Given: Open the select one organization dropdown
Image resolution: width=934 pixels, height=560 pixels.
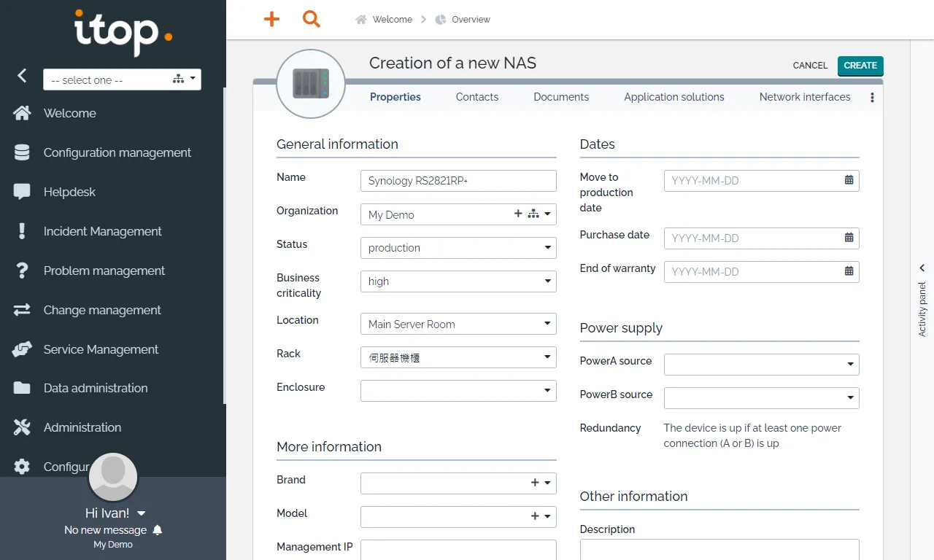Looking at the screenshot, I should click(122, 79).
